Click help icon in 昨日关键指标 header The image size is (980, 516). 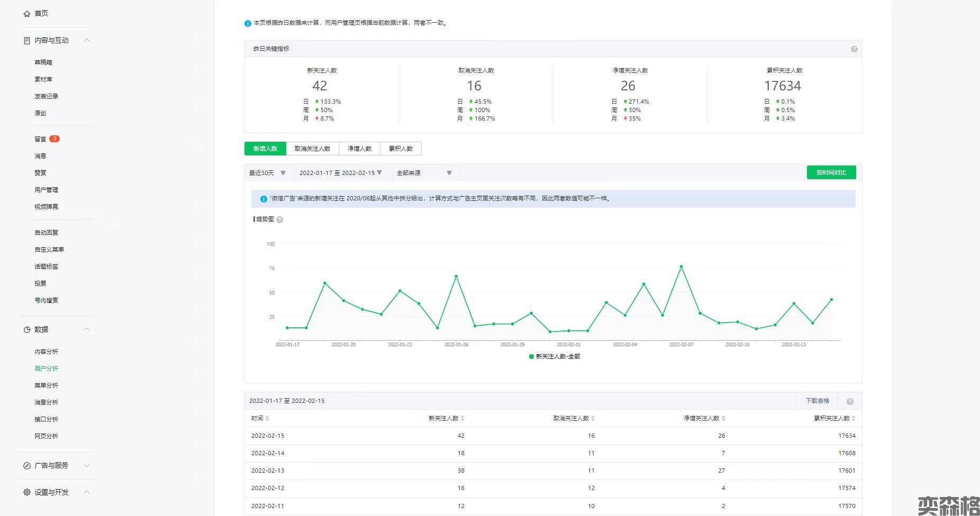point(854,49)
